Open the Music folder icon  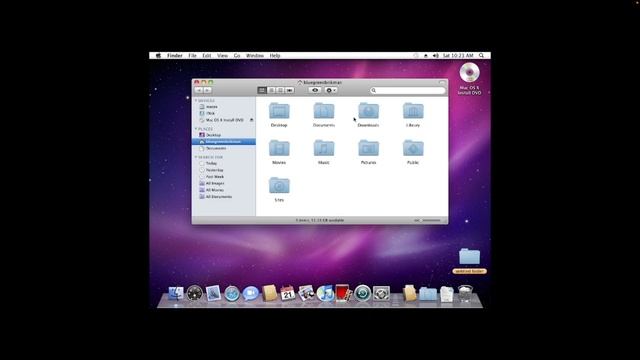(x=324, y=148)
